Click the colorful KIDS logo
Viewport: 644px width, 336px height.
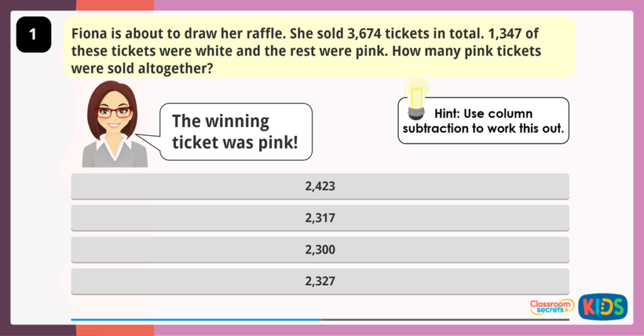pyautogui.click(x=602, y=306)
